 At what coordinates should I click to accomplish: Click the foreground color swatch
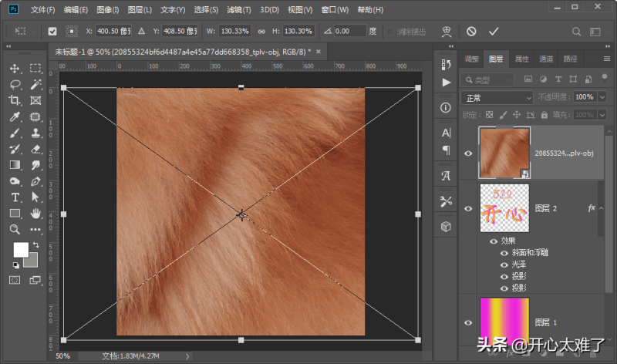point(20,250)
